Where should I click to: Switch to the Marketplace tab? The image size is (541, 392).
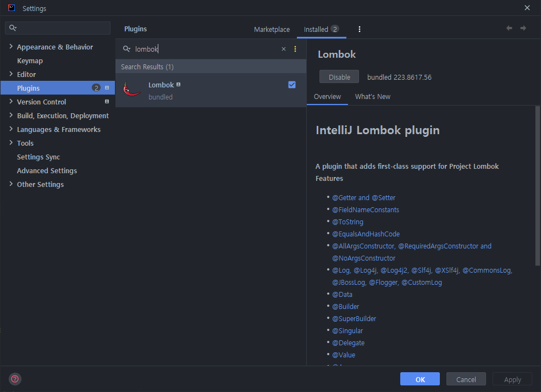272,29
